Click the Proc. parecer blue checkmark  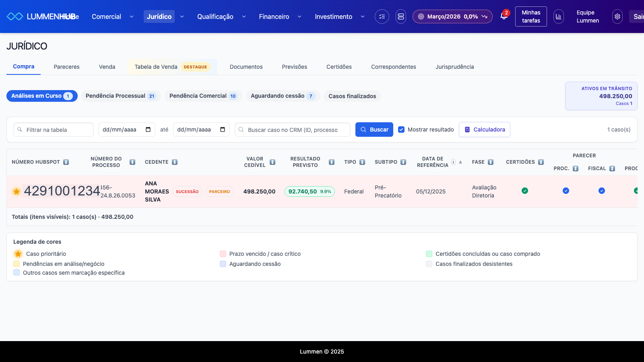pyautogui.click(x=566, y=191)
